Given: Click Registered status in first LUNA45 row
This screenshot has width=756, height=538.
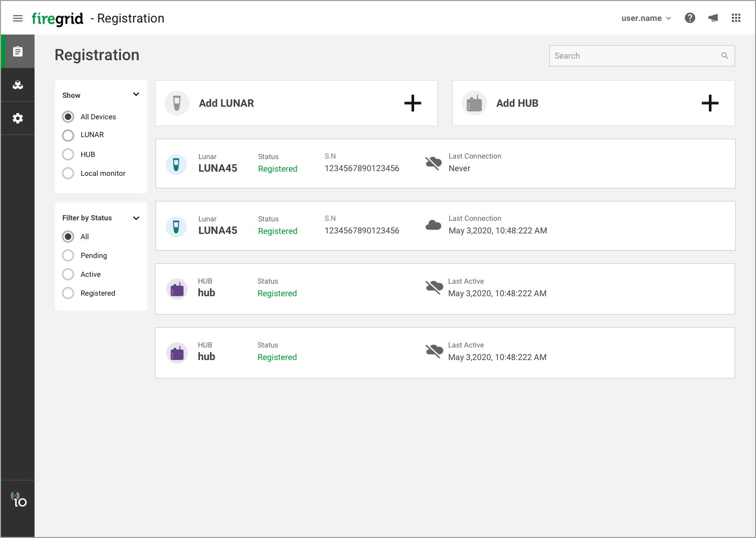Looking at the screenshot, I should 278,169.
